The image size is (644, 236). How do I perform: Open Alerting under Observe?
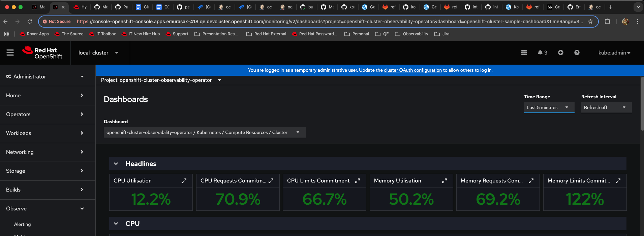(22, 224)
